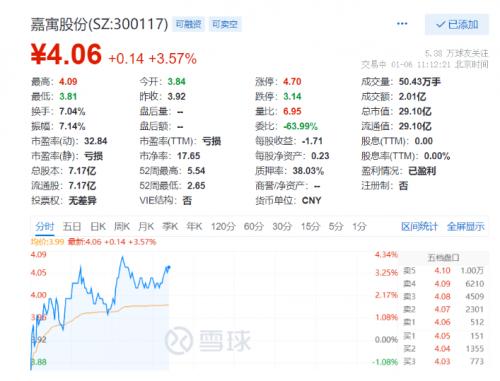
Task: Select the 年K chart tab
Action: (x=194, y=227)
